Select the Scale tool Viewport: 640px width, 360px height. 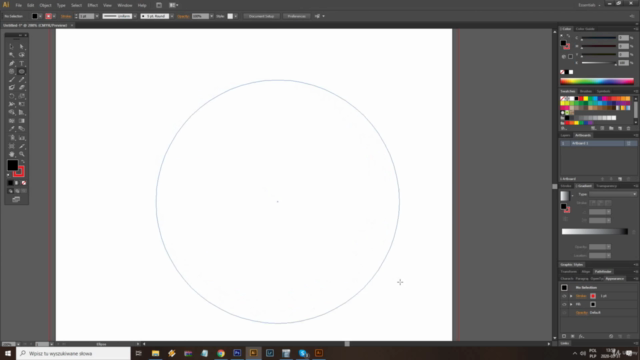tap(22, 96)
